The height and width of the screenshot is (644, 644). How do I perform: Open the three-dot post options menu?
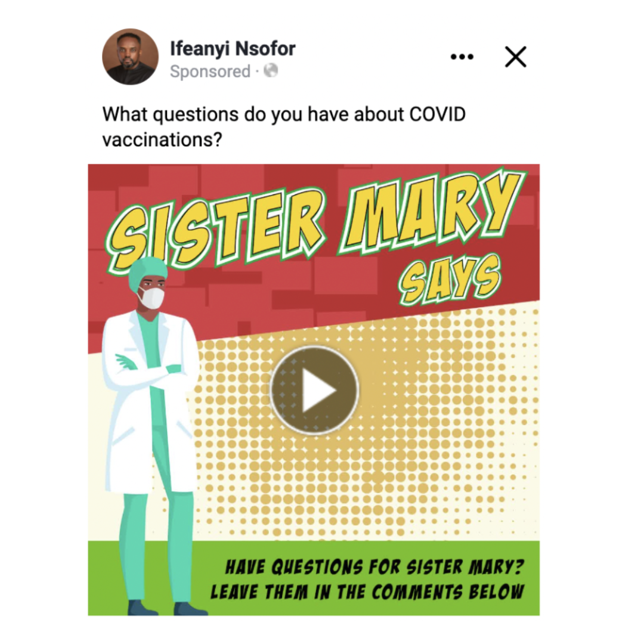pos(462,57)
